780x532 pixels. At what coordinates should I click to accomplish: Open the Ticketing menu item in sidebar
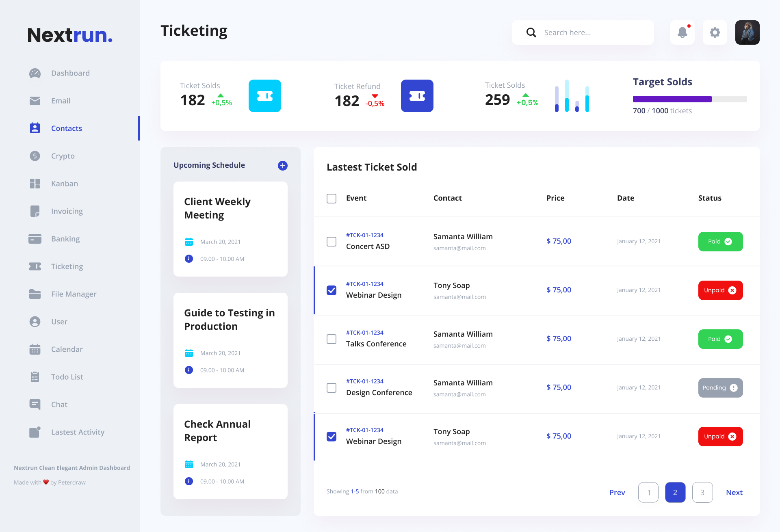(x=67, y=266)
